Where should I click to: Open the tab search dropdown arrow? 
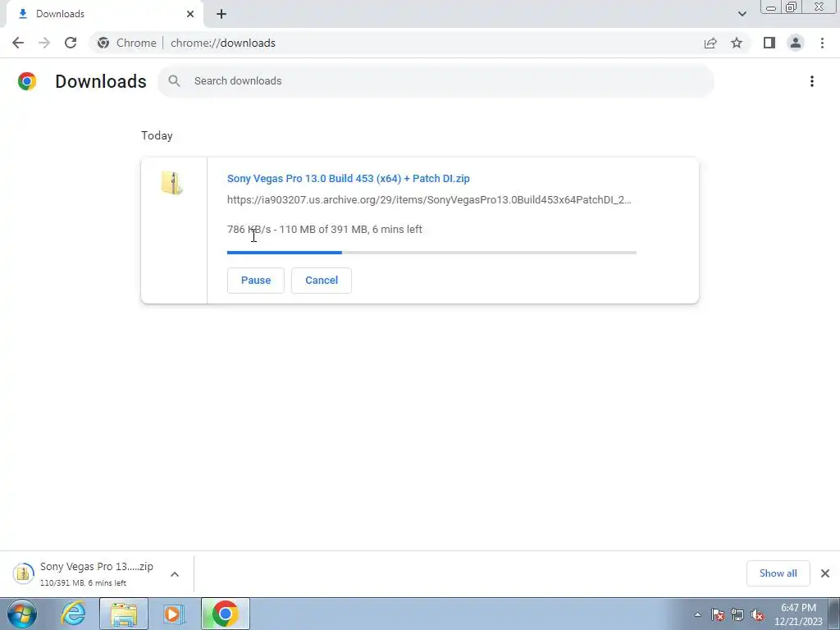(x=742, y=14)
